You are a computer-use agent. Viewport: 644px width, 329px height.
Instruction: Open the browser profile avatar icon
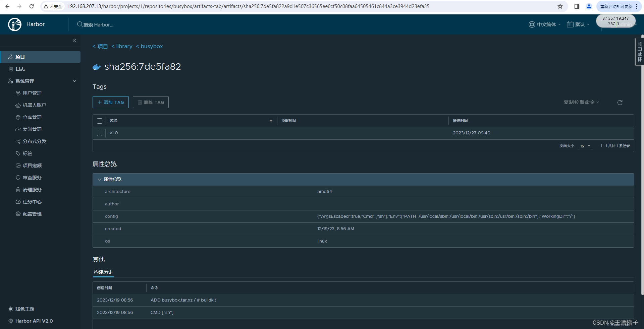point(589,6)
